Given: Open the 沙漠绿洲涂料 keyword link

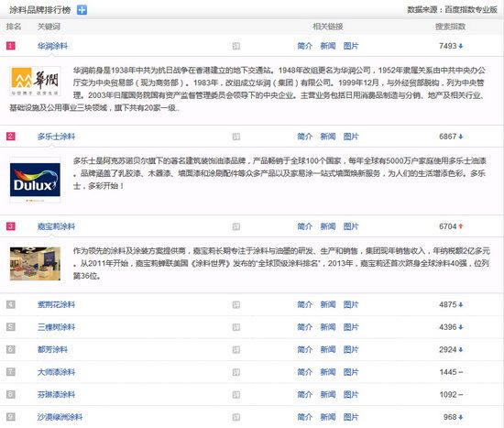Looking at the screenshot, I should tap(60, 417).
